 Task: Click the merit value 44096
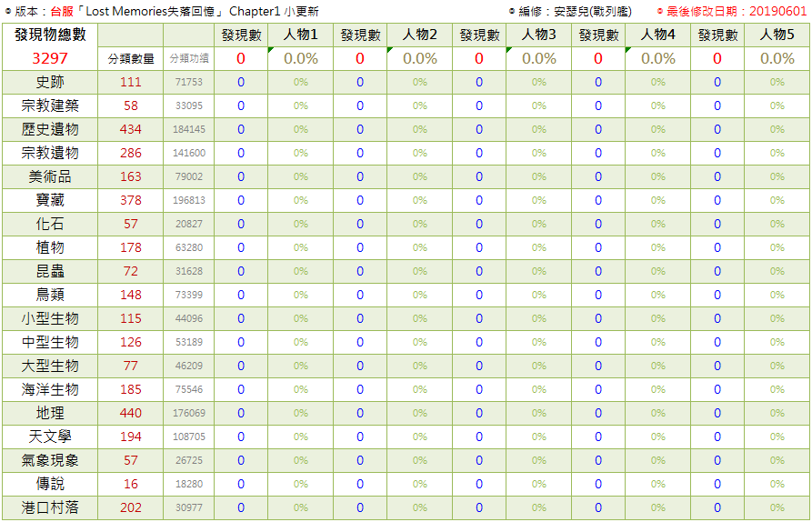click(x=189, y=318)
